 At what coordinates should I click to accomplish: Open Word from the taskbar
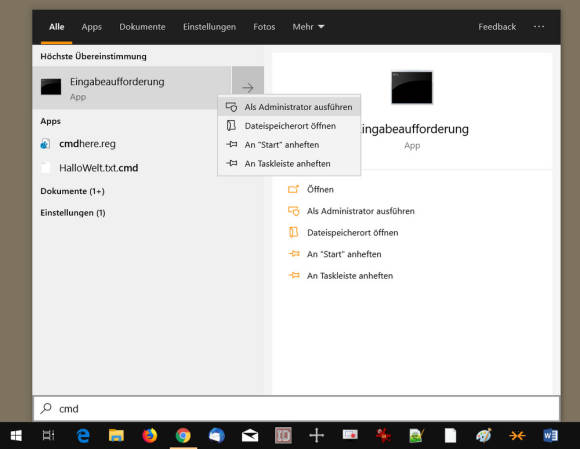coord(550,435)
